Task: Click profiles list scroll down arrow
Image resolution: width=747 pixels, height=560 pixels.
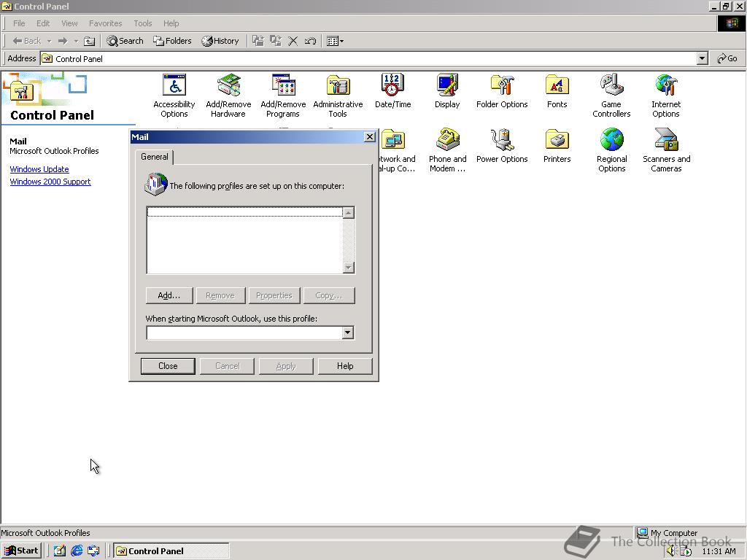Action: (x=349, y=268)
